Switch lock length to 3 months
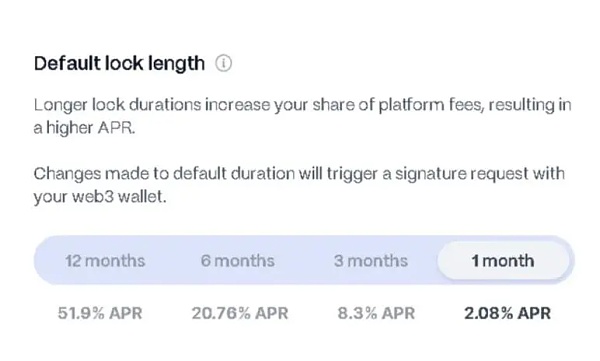The image size is (600, 361). point(370,261)
